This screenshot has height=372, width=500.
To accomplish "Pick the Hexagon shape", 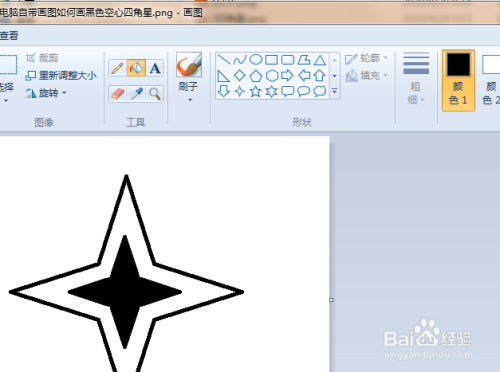I will [272, 76].
